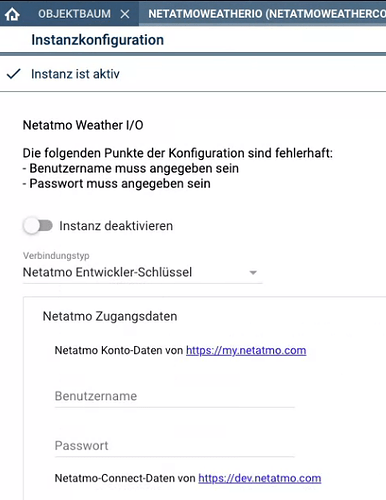
Task: Click the Netatmo Zugangsdaten section title
Action: 110,316
